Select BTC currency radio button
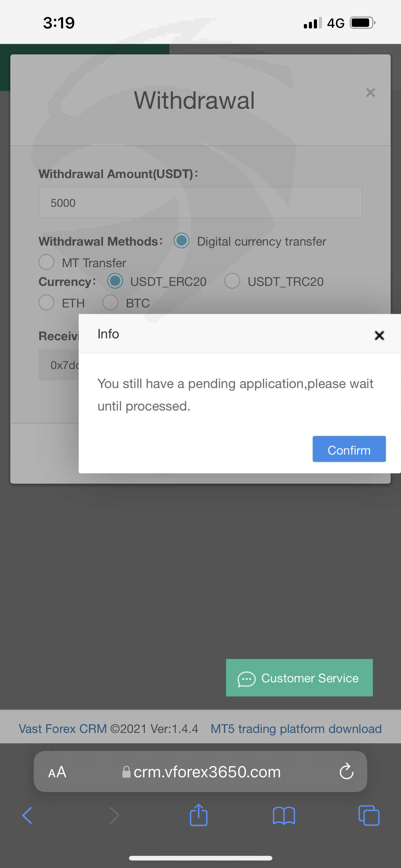 111,302
